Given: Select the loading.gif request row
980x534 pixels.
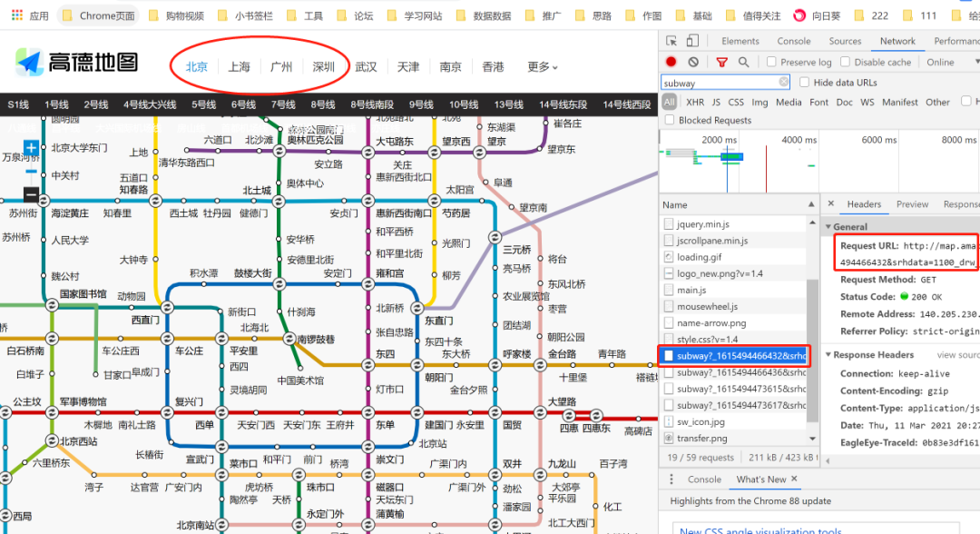Looking at the screenshot, I should point(733,257).
